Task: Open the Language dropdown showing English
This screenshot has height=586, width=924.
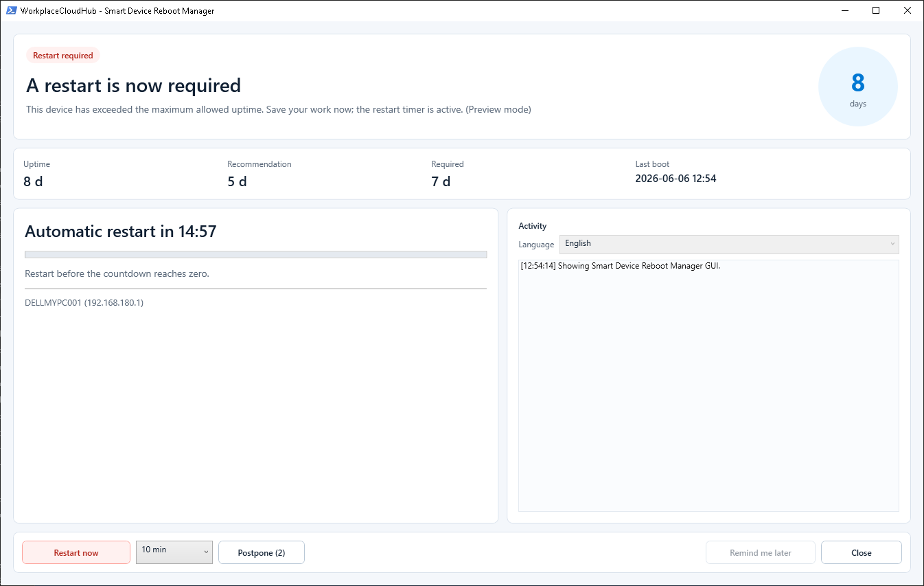Action: (729, 244)
